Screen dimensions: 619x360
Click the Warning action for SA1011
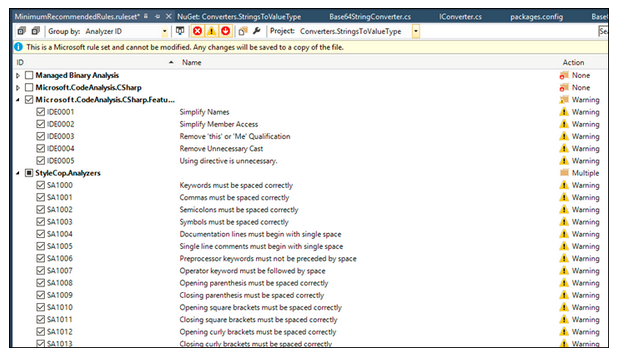tap(585, 319)
